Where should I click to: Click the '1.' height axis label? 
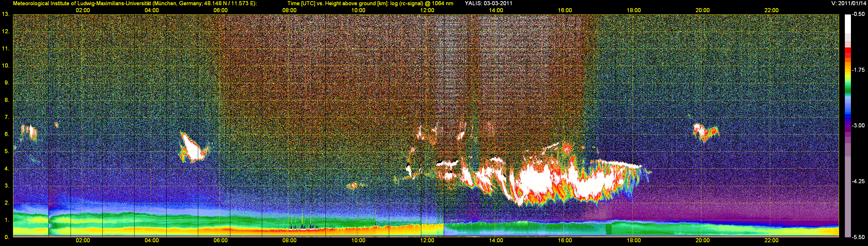(7, 220)
